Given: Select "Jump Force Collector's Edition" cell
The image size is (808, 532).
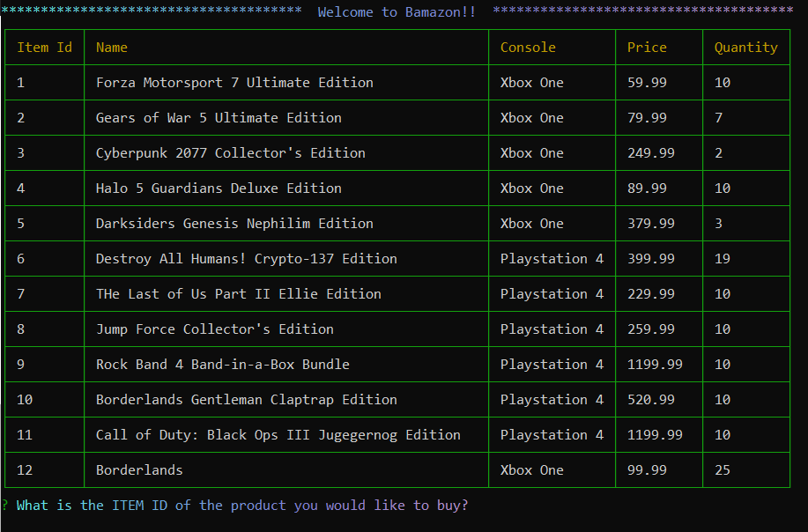Looking at the screenshot, I should click(x=215, y=329).
